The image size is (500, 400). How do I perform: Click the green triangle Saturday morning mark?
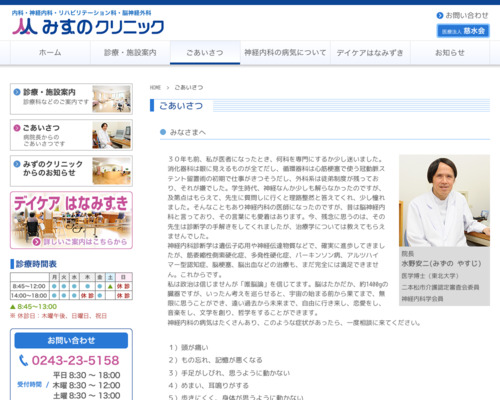click(x=110, y=286)
